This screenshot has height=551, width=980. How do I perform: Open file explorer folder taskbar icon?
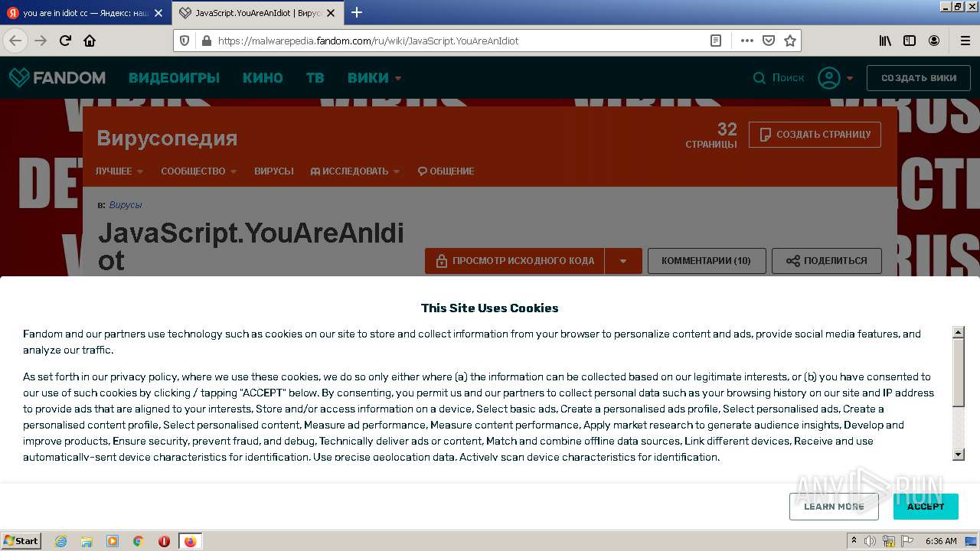coord(87,541)
